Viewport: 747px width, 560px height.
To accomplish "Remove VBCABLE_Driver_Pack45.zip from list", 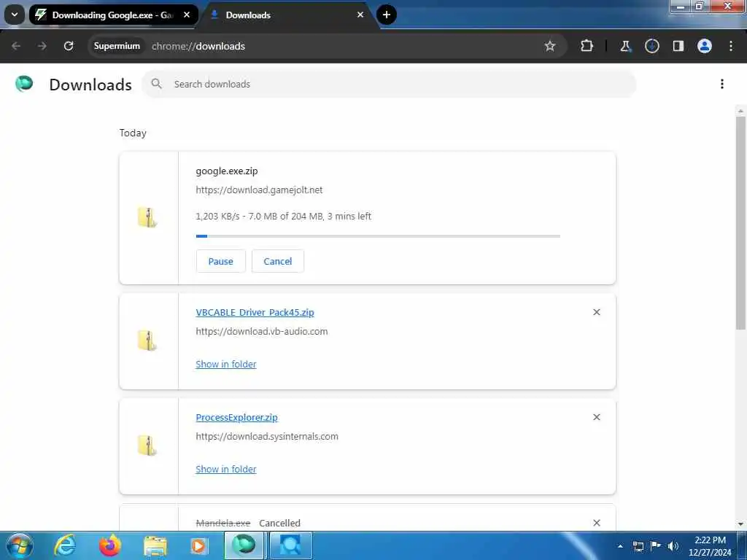I will pos(597,312).
